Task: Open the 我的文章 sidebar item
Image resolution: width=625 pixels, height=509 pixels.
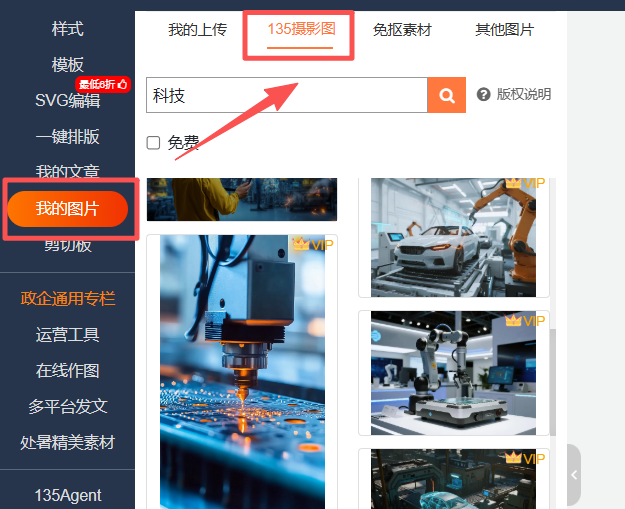Action: (67, 171)
